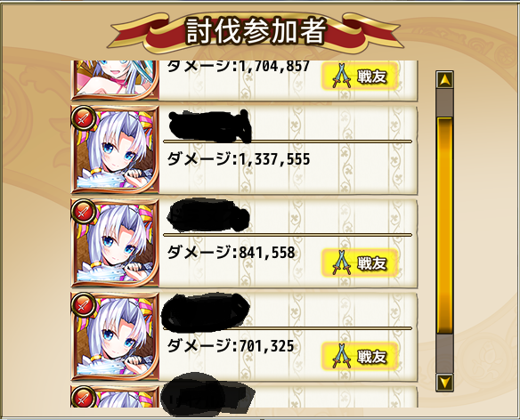Open the partially visible bottom character portrait

point(115,397)
